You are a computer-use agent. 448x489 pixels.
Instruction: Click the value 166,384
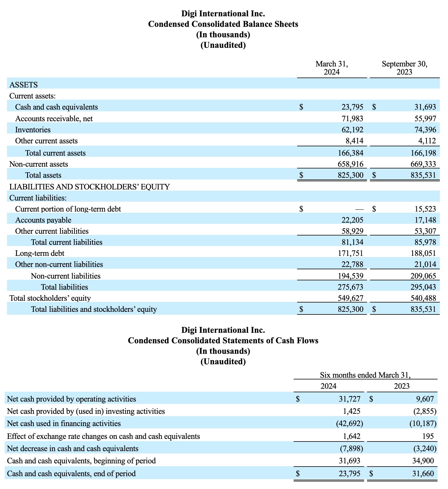click(x=351, y=153)
